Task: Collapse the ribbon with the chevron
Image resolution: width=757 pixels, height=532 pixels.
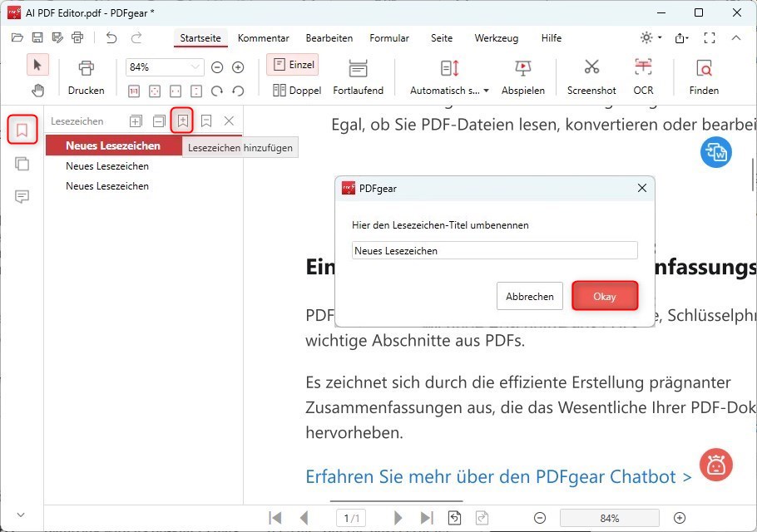Action: point(735,37)
